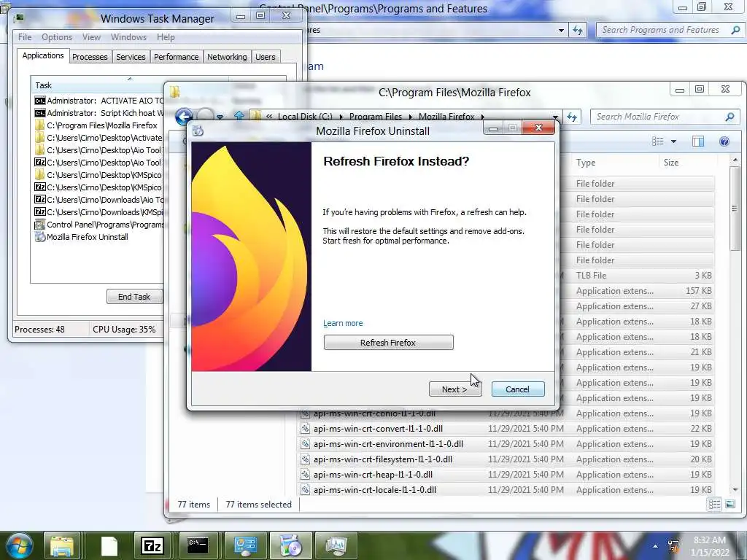Open the command prompt taskbar icon
This screenshot has width=747, height=560.
197,545
